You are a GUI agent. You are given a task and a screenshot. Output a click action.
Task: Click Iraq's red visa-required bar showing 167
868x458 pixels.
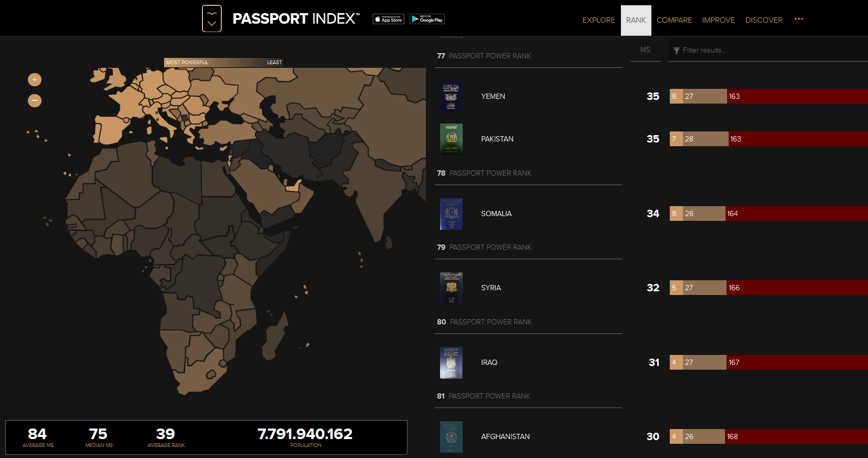796,362
